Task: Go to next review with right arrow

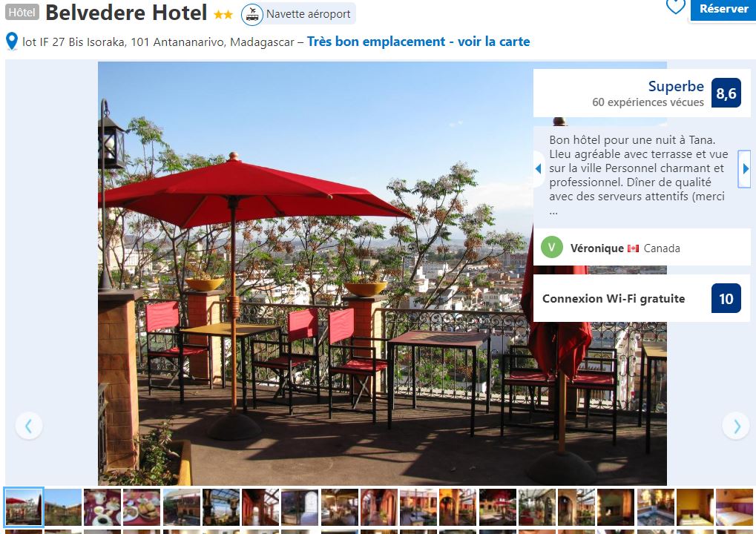Action: coord(745,169)
